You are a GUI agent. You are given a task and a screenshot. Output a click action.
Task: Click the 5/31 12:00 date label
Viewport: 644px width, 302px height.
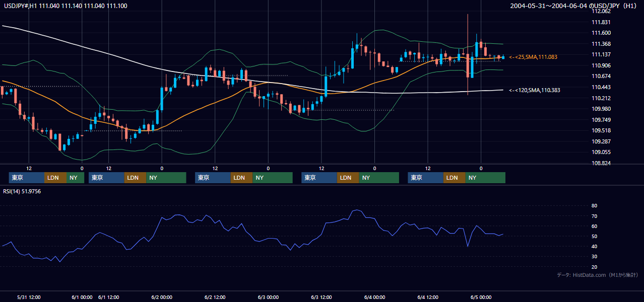click(x=29, y=297)
